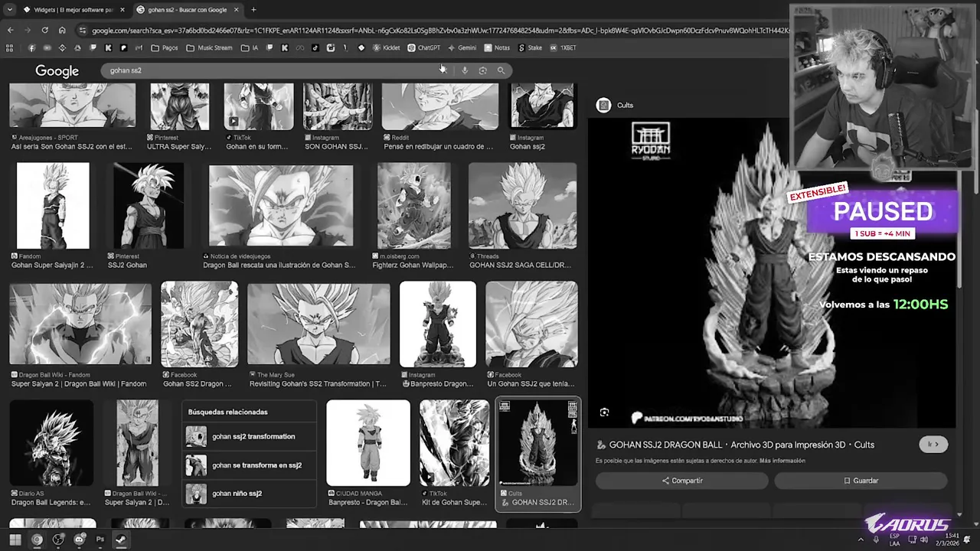
Task: Start voice search with microphone icon
Action: click(x=465, y=70)
